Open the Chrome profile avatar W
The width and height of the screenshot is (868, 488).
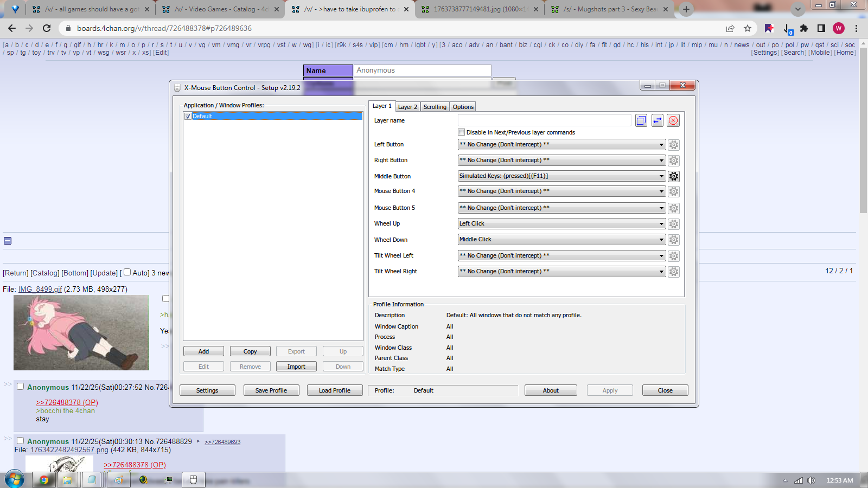839,28
